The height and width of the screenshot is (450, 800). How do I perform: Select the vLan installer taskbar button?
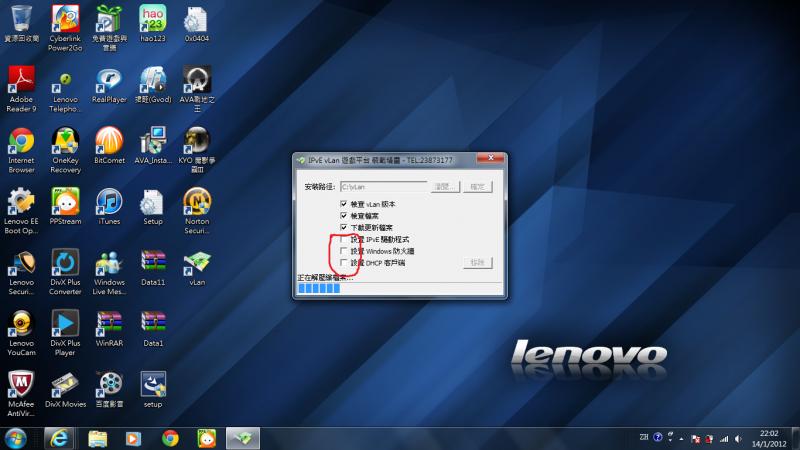pyautogui.click(x=243, y=439)
